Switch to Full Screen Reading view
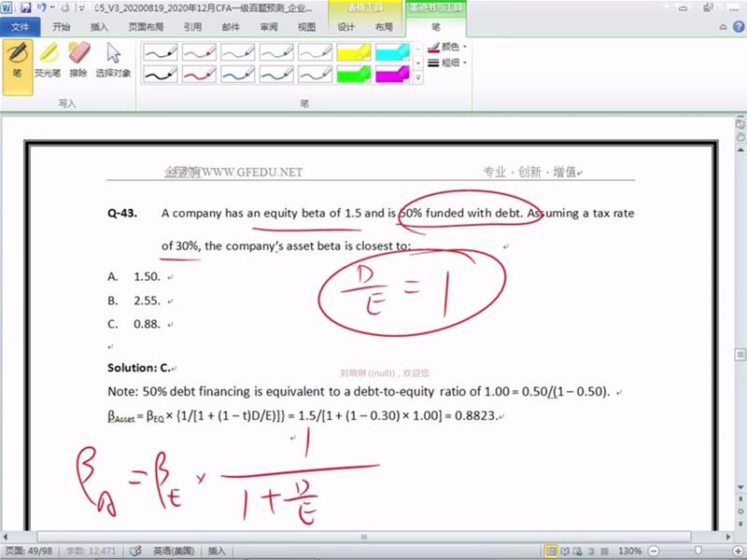This screenshot has height=560, width=747. point(565,551)
